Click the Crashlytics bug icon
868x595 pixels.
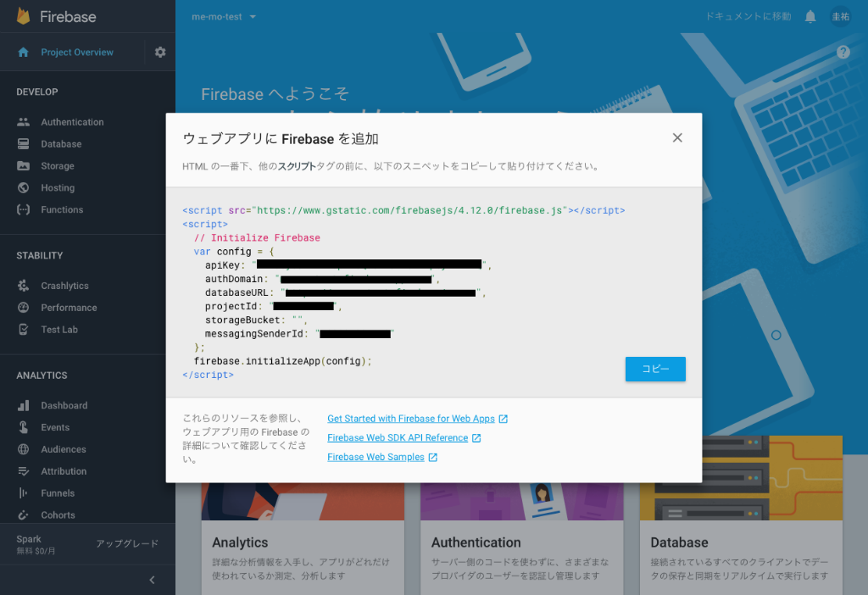(23, 286)
